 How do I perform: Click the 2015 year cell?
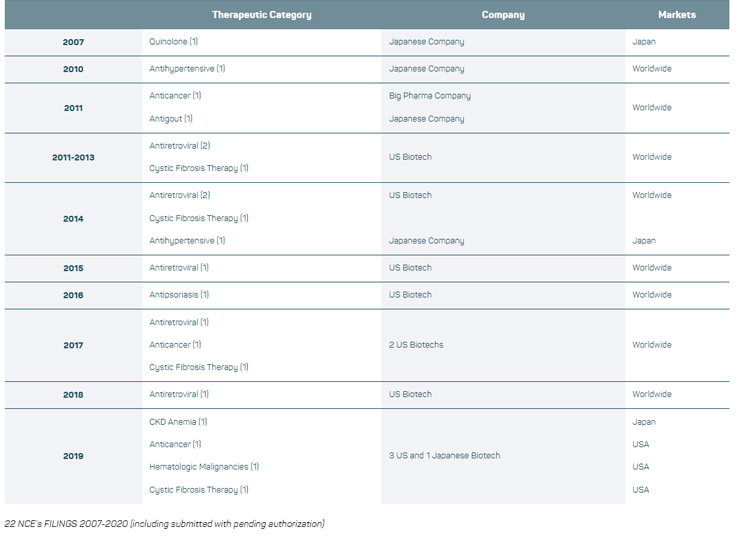click(x=73, y=268)
